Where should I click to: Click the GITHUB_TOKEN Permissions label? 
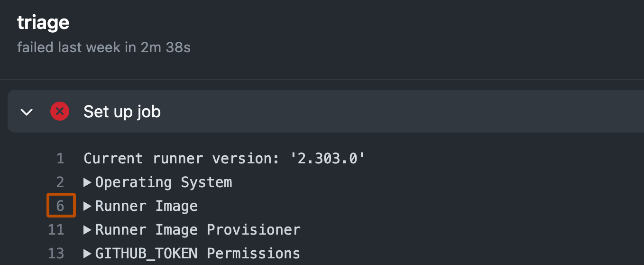(x=198, y=254)
